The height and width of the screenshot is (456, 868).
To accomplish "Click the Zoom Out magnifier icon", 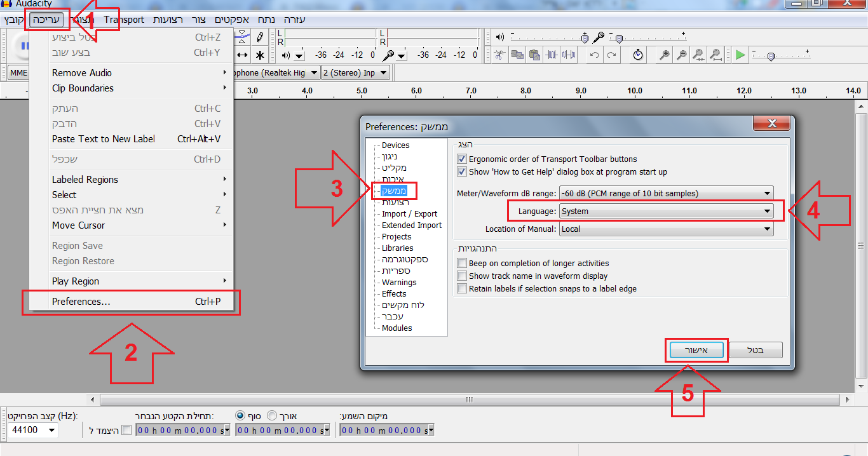I will point(681,55).
